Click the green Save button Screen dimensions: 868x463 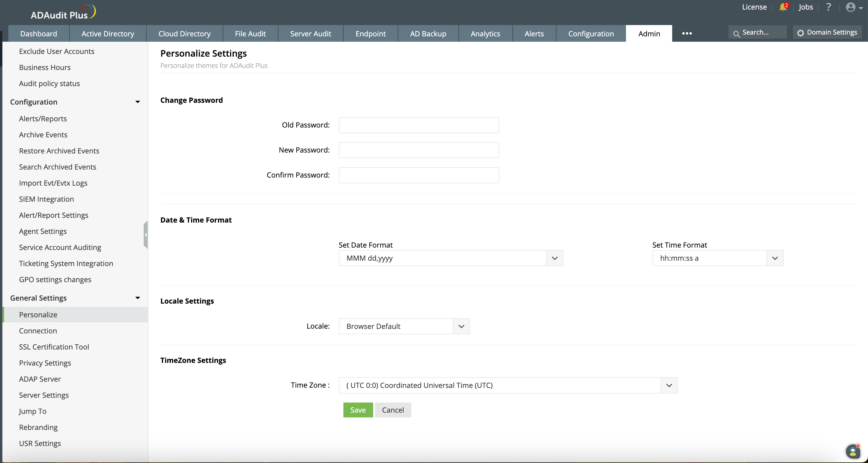[x=358, y=410]
